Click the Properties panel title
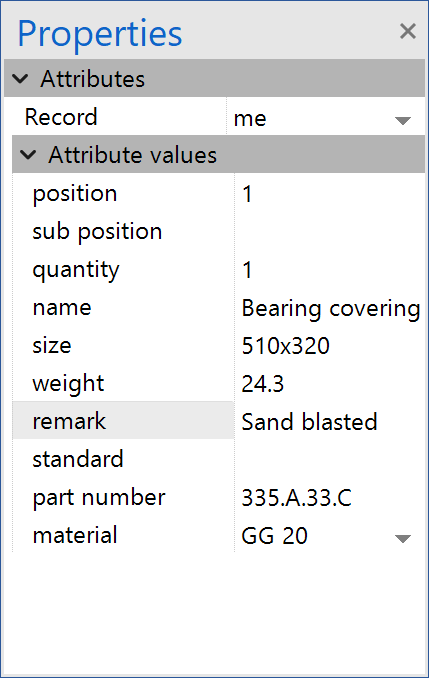The height and width of the screenshot is (678, 429). pos(99,34)
